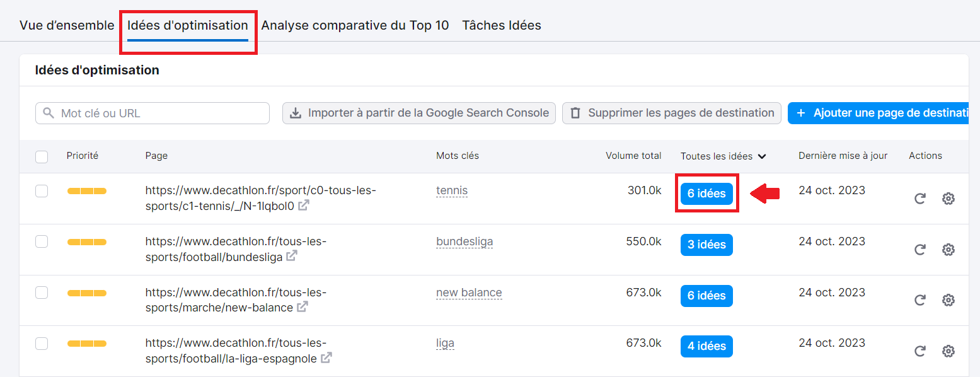Click the download icon on Google Search Console import
Screen dimensions: 980x377
(296, 113)
